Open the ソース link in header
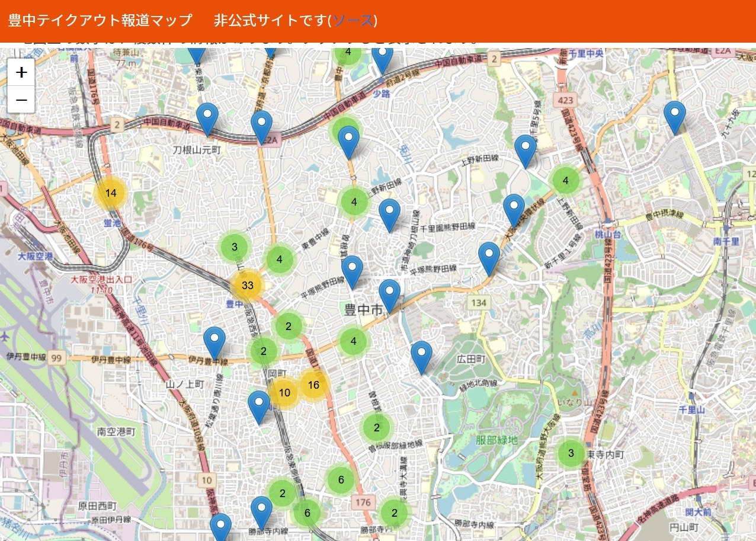Screen dimensions: 756x541 (x=353, y=20)
